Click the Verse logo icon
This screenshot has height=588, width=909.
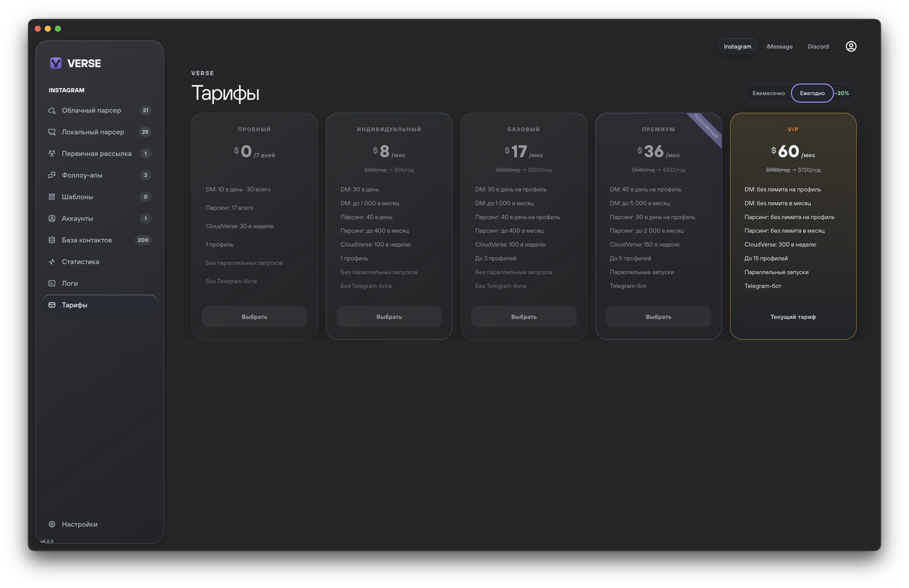click(x=56, y=63)
